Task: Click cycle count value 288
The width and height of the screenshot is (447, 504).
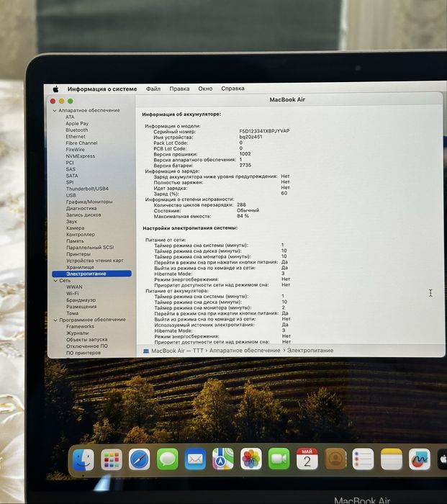Action: click(x=241, y=204)
